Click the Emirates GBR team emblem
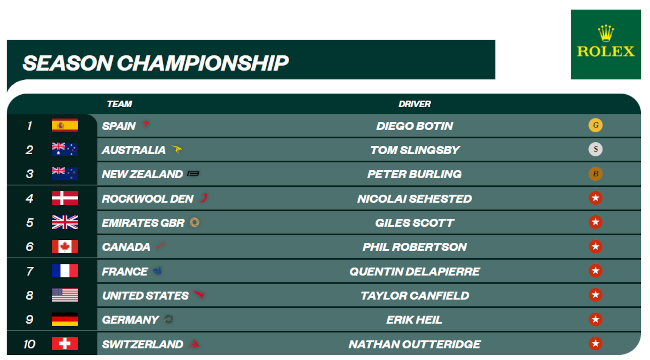The height and width of the screenshot is (360, 650). pyautogui.click(x=194, y=223)
